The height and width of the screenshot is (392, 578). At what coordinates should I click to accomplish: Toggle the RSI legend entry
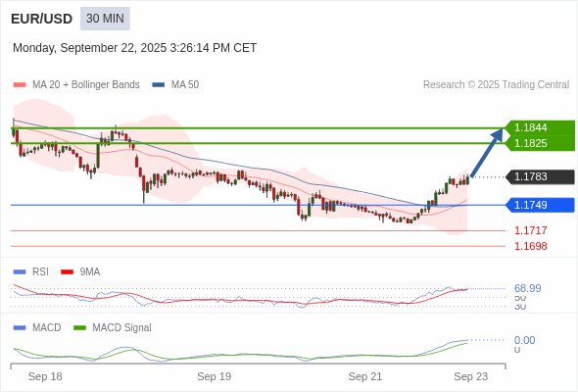[31, 271]
